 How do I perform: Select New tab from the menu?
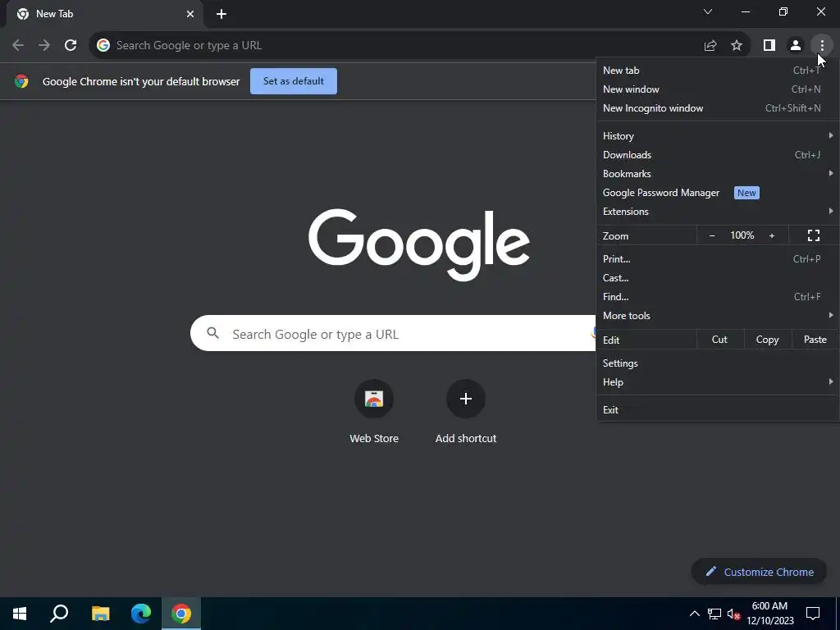pos(718,71)
